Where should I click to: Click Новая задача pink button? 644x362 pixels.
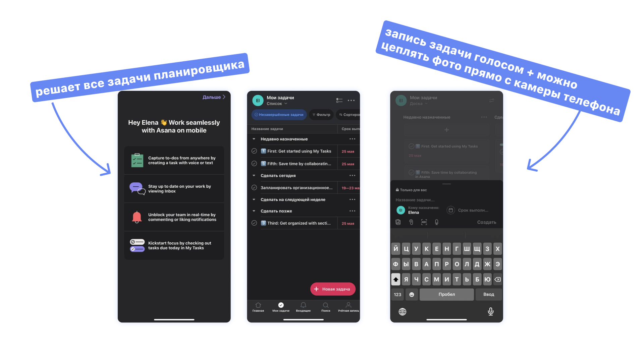333,289
